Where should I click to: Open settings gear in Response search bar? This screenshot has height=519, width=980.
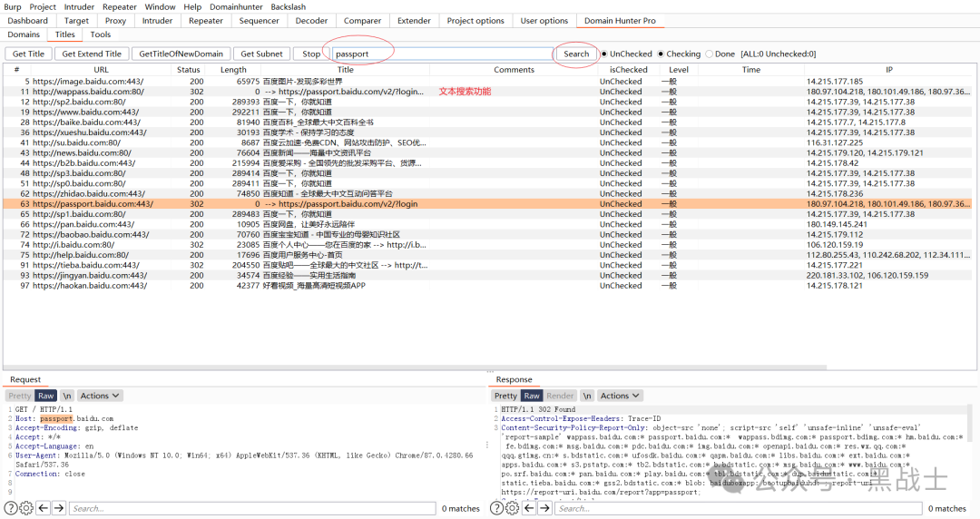point(512,508)
